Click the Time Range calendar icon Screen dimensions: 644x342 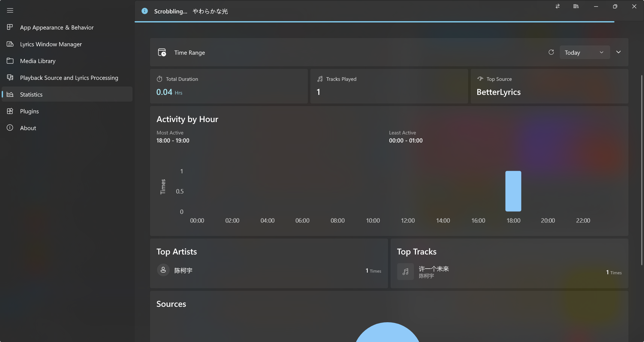click(x=162, y=52)
